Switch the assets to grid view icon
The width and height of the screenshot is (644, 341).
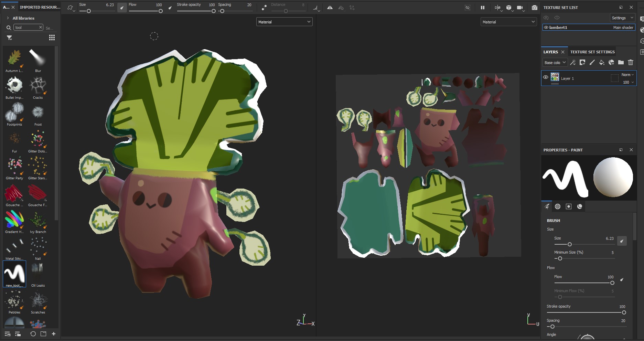click(x=52, y=38)
